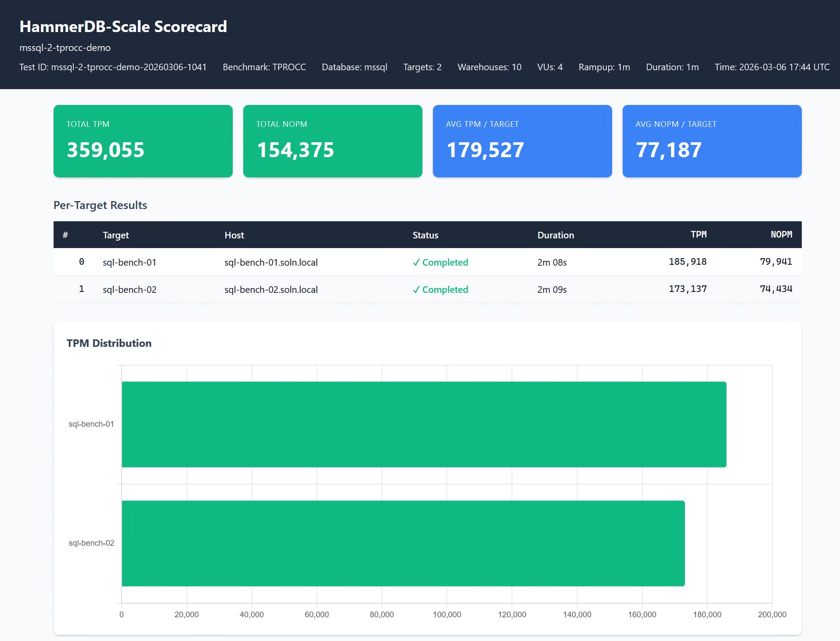Select the Total NOPM summary card
Image resolution: width=840 pixels, height=641 pixels.
click(332, 141)
